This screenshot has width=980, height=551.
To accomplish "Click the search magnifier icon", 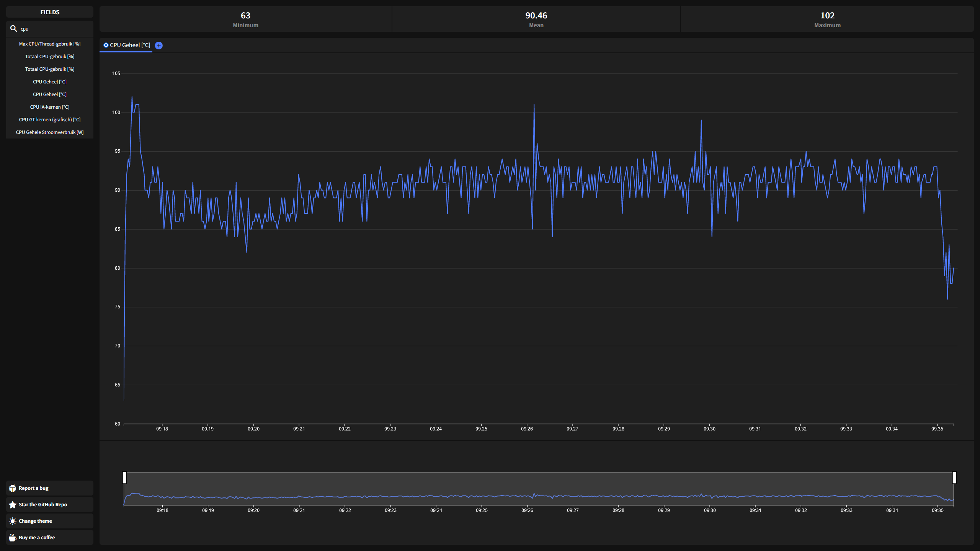I will (13, 29).
